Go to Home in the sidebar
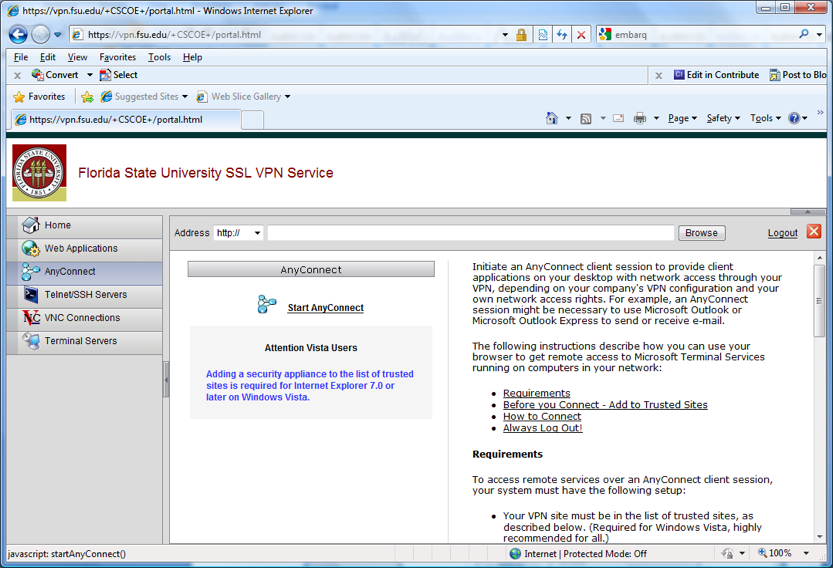This screenshot has width=833, height=568. click(x=85, y=225)
